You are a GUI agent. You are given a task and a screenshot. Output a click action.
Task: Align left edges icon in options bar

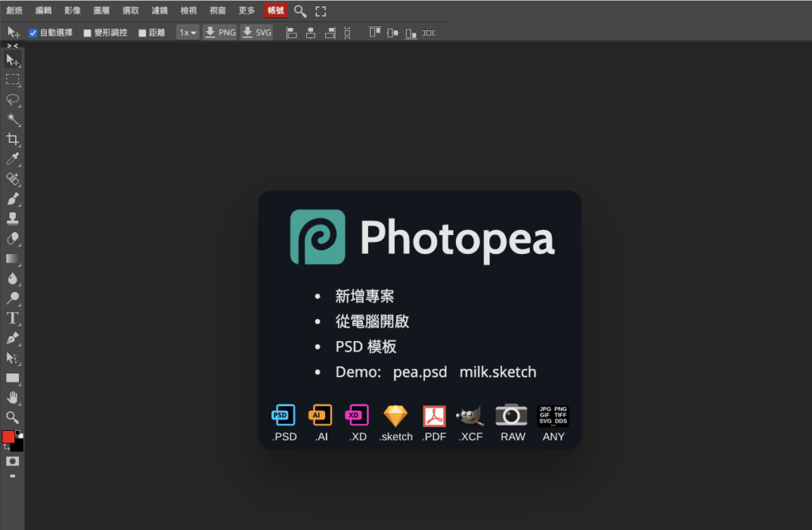click(x=292, y=33)
